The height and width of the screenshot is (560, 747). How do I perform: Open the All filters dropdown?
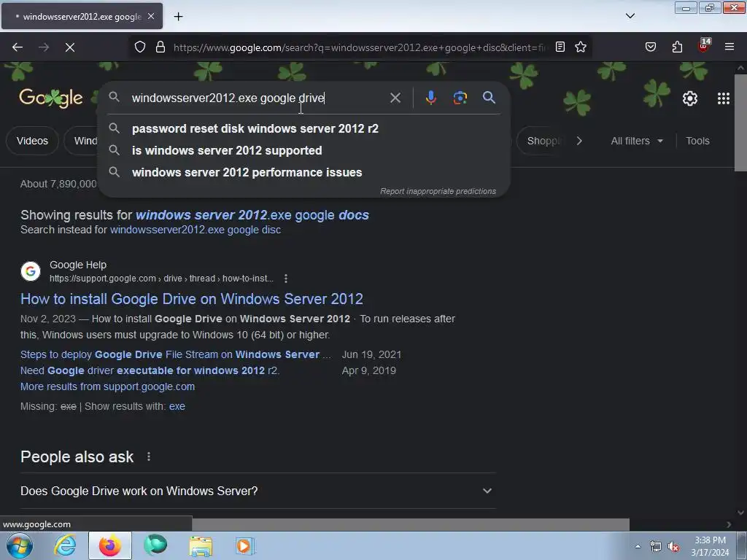(x=636, y=141)
